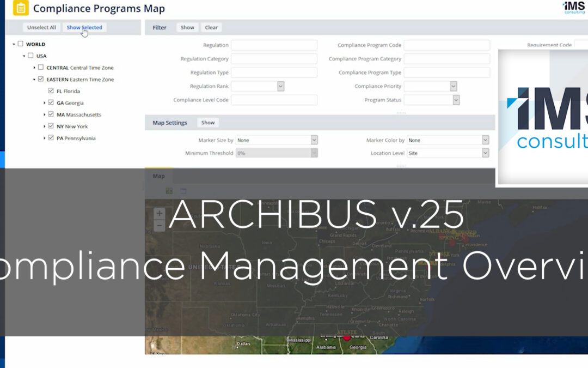Click Show button in Map Settings bar
Viewport: 588px width, 368px height.
pos(208,123)
